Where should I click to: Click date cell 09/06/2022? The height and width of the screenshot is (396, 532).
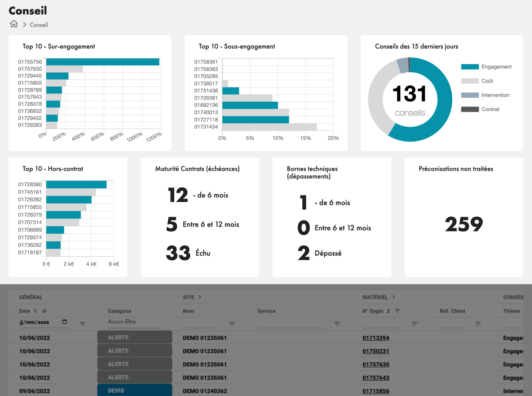tap(34, 391)
